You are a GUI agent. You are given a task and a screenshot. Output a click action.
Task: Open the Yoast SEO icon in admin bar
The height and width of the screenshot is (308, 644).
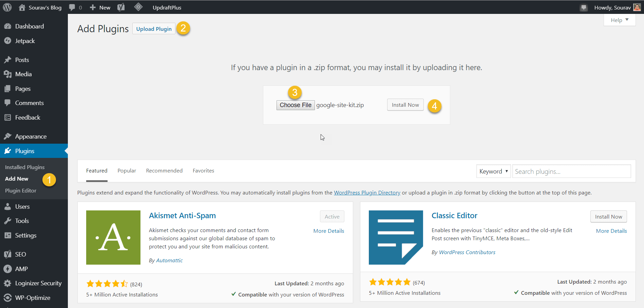121,7
